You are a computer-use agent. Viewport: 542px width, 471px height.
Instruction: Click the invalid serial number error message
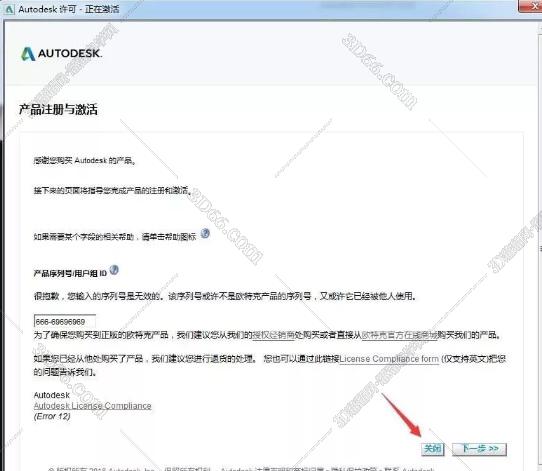click(225, 296)
